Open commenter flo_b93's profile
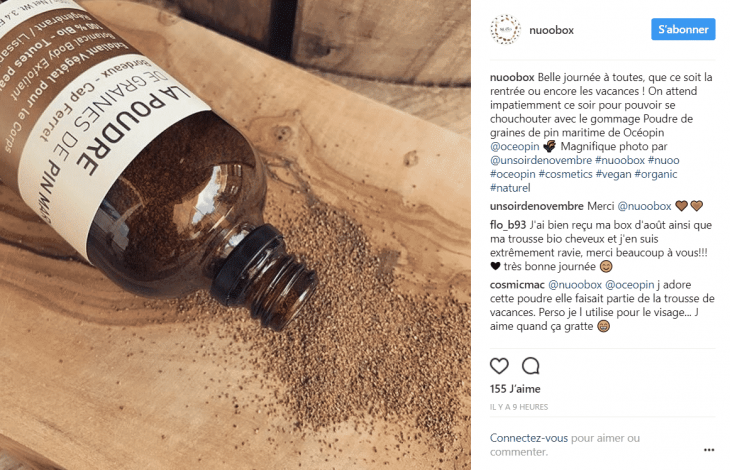This screenshot has height=470, width=730. point(507,225)
